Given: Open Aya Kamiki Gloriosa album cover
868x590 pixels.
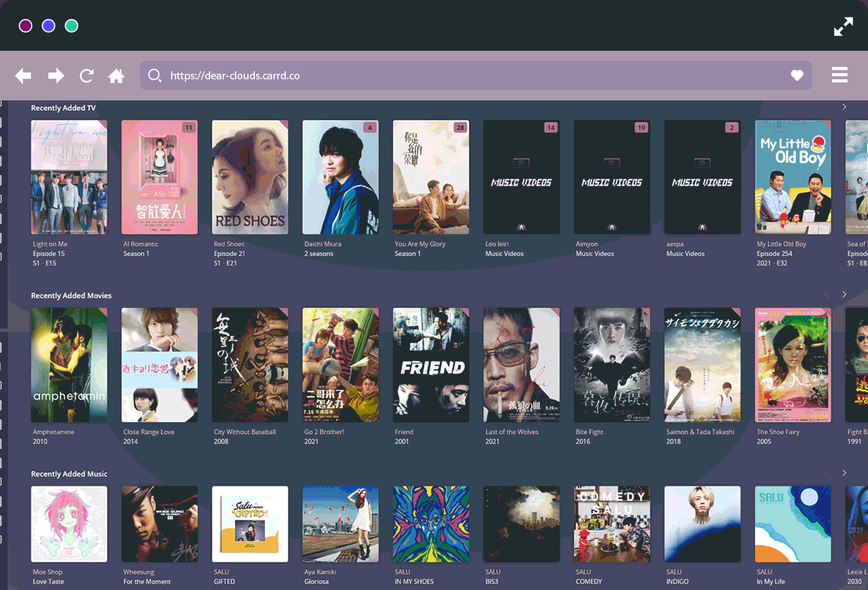Looking at the screenshot, I should click(340, 524).
